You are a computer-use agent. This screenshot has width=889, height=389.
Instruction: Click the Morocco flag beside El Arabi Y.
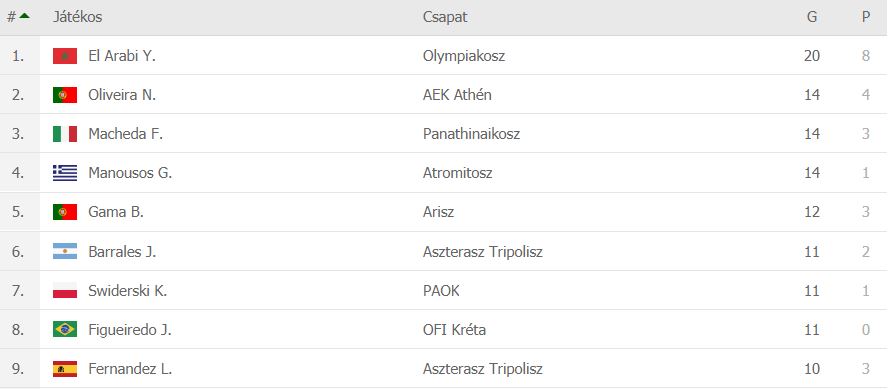click(65, 56)
